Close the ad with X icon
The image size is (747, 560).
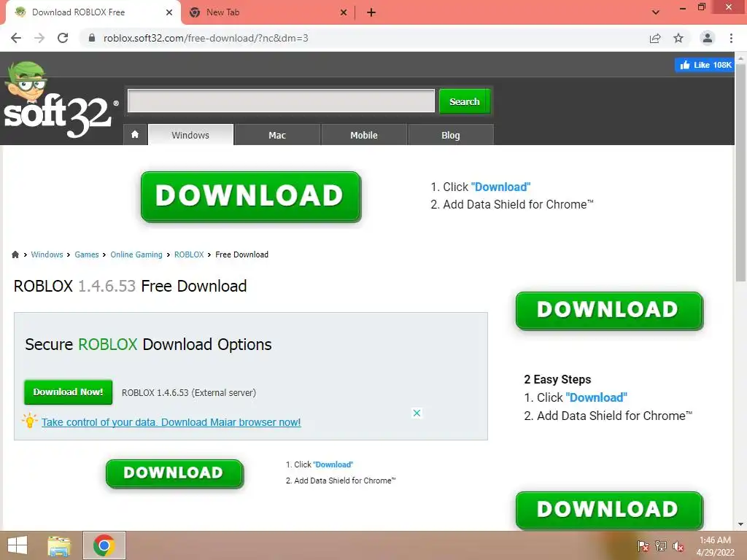pyautogui.click(x=417, y=413)
